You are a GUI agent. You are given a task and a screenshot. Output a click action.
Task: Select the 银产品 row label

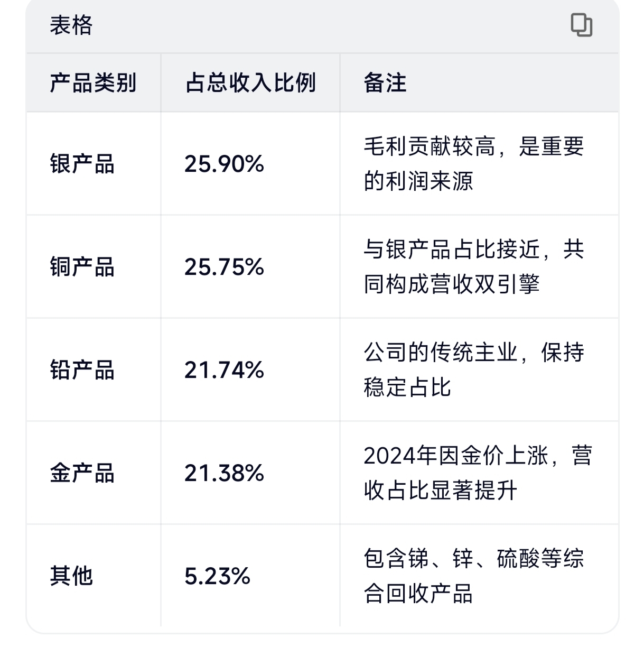[82, 164]
